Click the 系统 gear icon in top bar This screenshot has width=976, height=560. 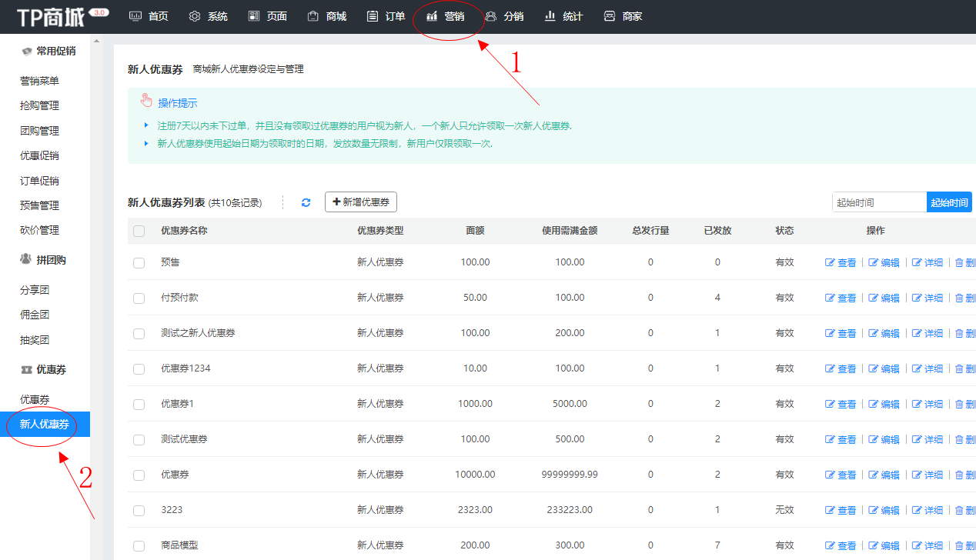pos(195,16)
